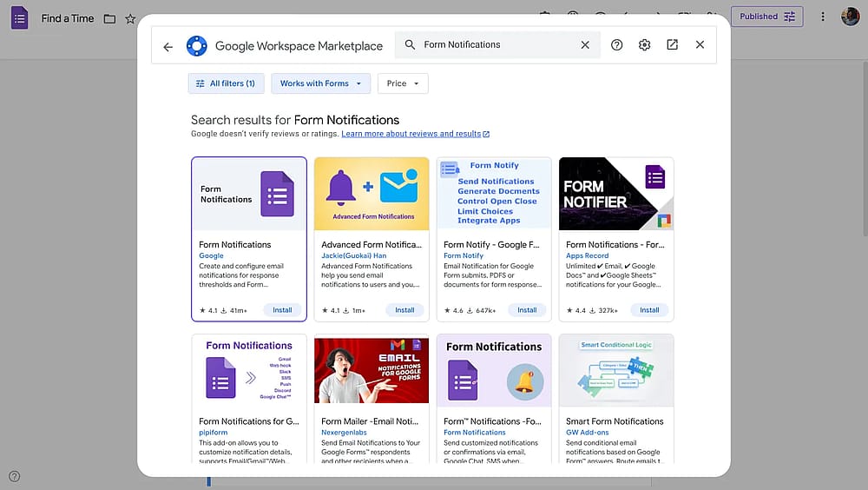868x490 pixels.
Task: Install Form Notify add-on
Action: [x=527, y=310]
